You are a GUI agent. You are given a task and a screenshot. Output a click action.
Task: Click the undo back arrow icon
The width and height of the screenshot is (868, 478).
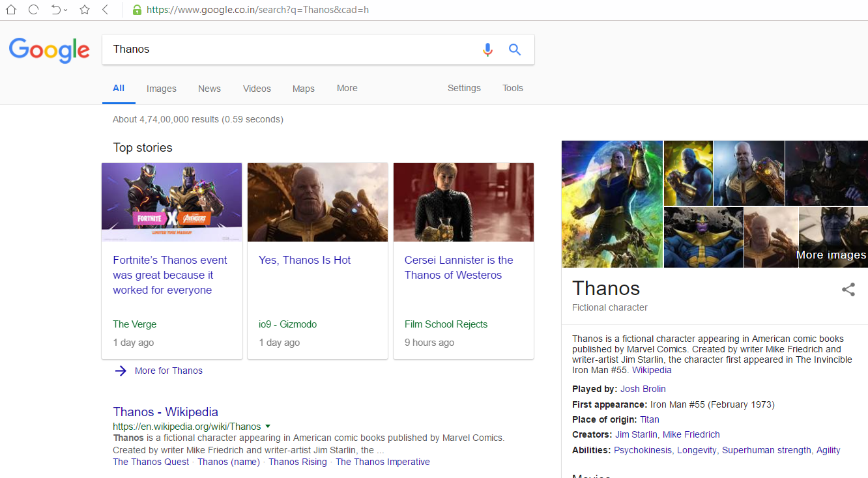56,10
